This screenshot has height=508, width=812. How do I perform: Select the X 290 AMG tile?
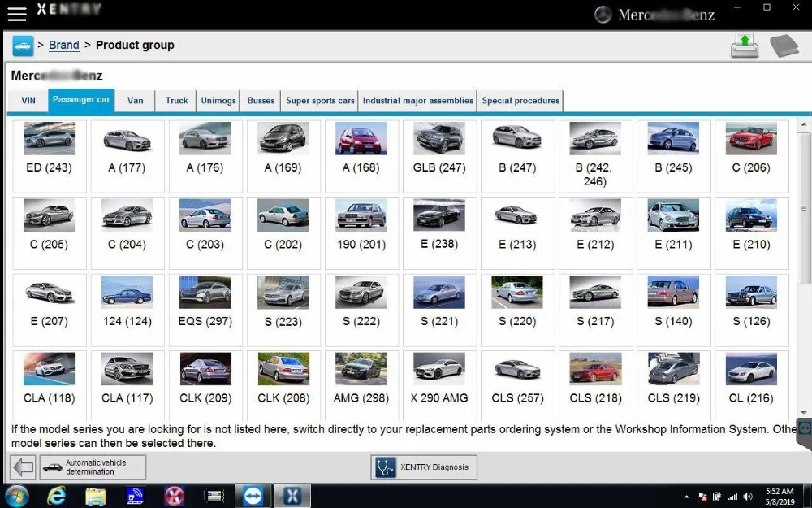click(439, 385)
